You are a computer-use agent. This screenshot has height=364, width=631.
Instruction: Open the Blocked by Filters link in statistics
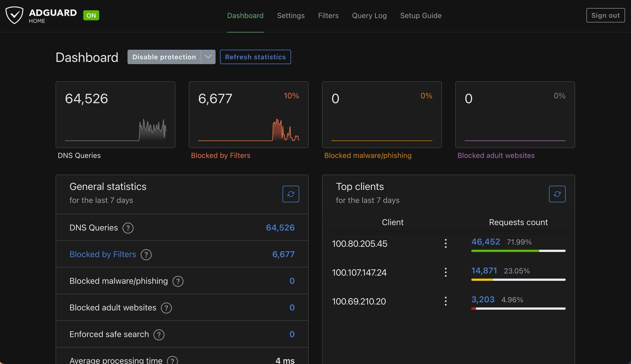pos(103,254)
